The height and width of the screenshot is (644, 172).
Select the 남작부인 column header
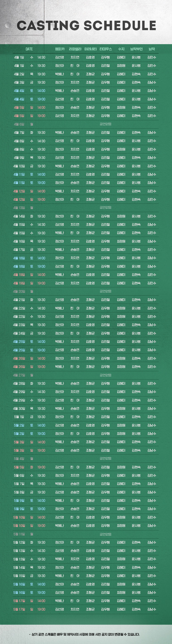(136, 49)
